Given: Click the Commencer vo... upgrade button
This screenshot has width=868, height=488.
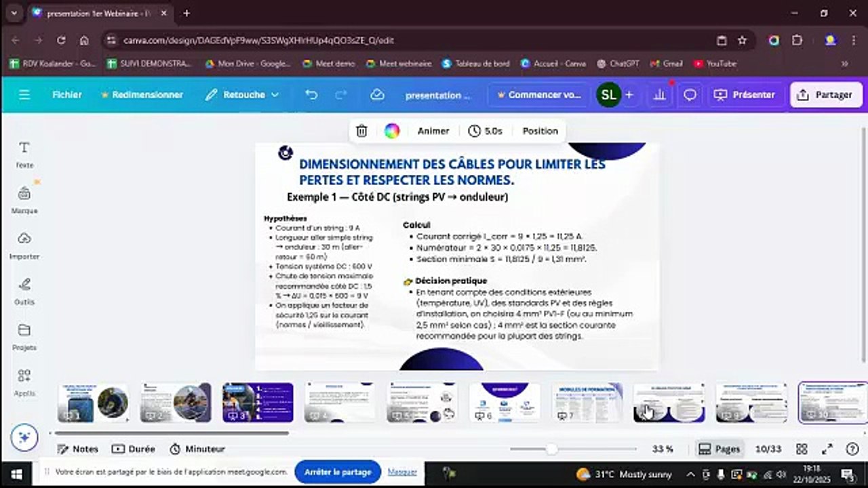Looking at the screenshot, I should click(x=538, y=95).
